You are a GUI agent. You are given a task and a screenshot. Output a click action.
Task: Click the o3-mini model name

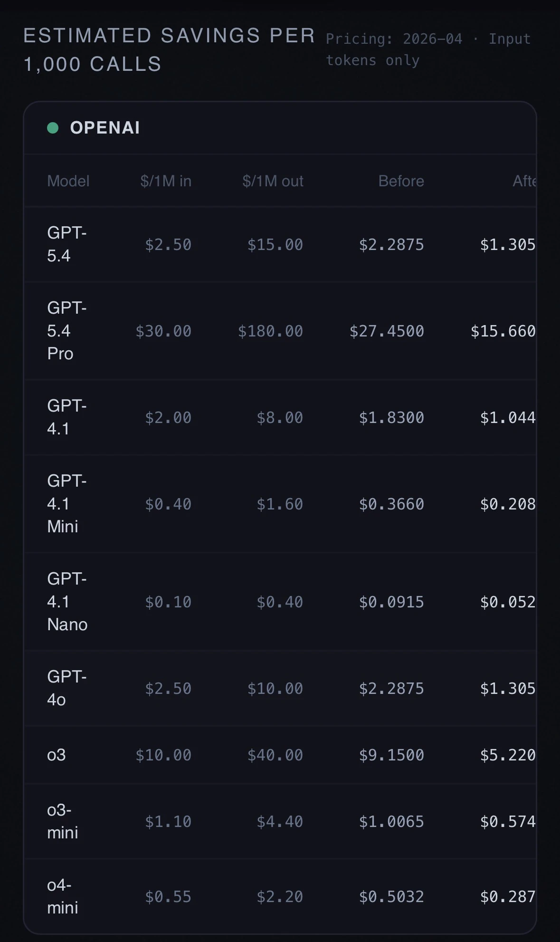click(63, 821)
